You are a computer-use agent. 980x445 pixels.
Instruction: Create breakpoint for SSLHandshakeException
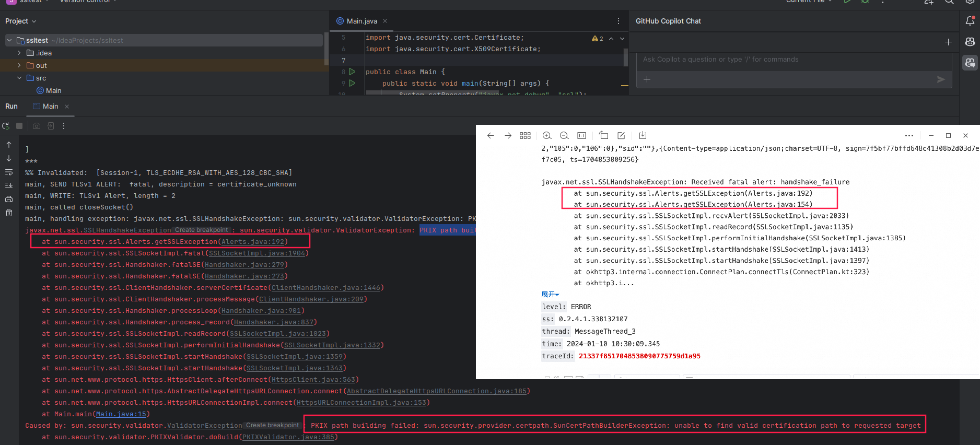[x=201, y=230]
